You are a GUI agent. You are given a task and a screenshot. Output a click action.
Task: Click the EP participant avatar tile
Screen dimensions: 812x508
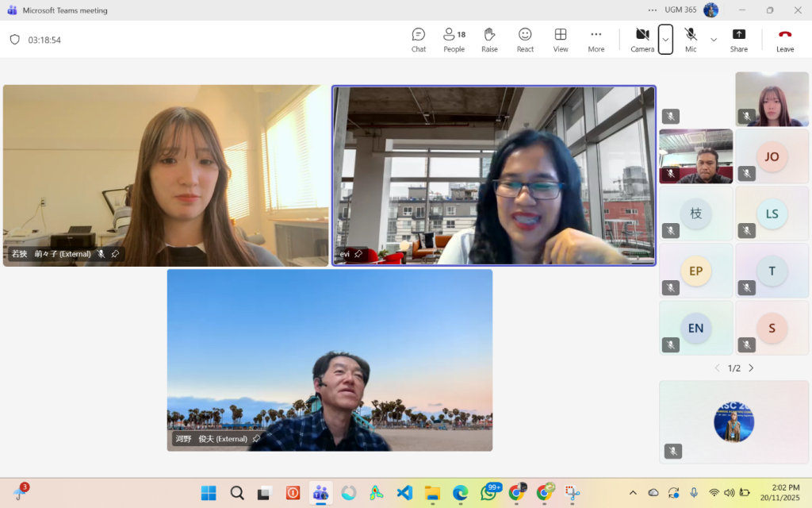pyautogui.click(x=695, y=271)
